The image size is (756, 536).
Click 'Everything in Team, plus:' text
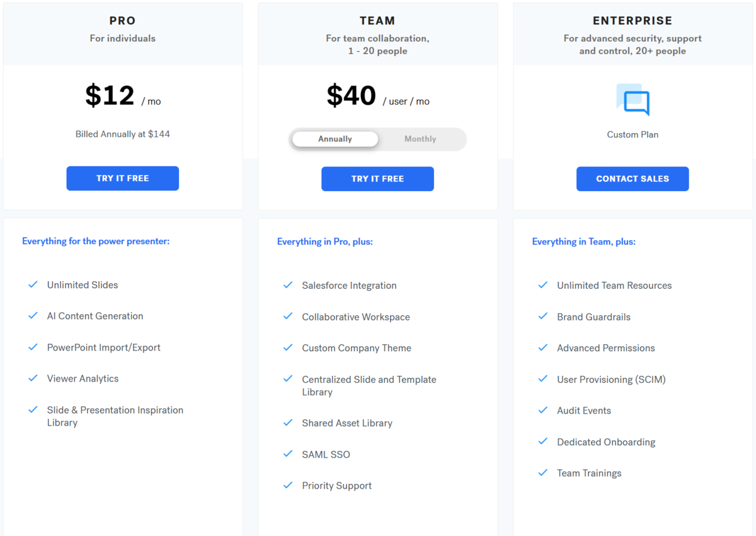coord(584,242)
